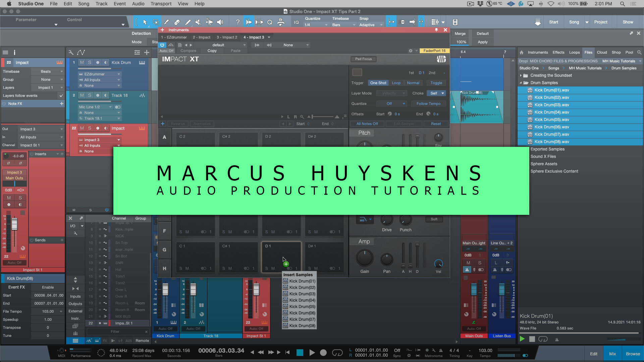The height and width of the screenshot is (362, 644).
Task: Toggle monitor on Kick Drum track
Action: [106, 62]
